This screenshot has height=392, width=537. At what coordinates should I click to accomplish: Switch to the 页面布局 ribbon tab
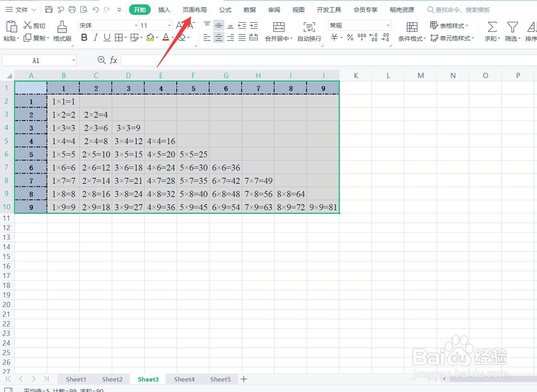[x=195, y=10]
